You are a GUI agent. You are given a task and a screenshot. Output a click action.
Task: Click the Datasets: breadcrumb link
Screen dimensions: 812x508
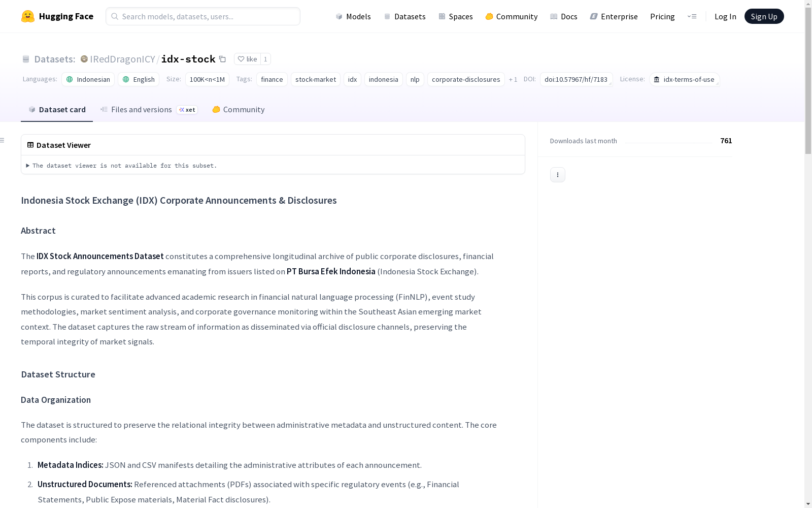point(55,59)
